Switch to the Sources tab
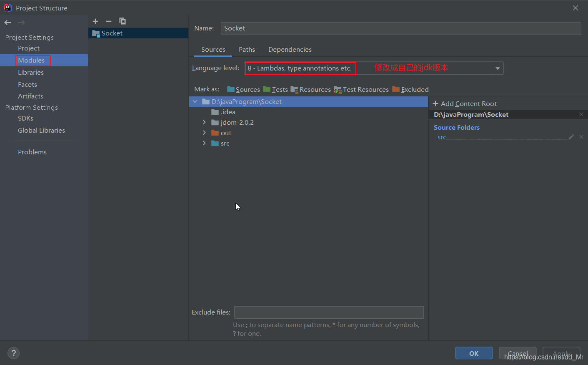This screenshot has width=588, height=365. [x=213, y=50]
